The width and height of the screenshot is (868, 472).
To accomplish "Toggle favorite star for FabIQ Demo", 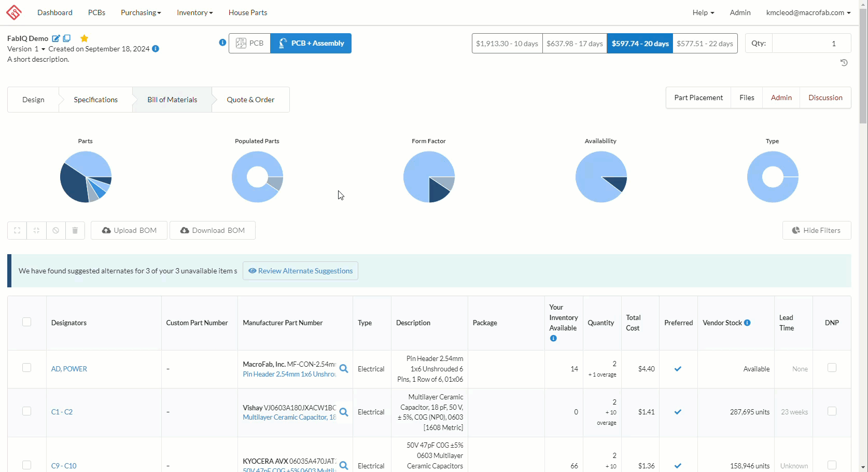I will point(85,38).
